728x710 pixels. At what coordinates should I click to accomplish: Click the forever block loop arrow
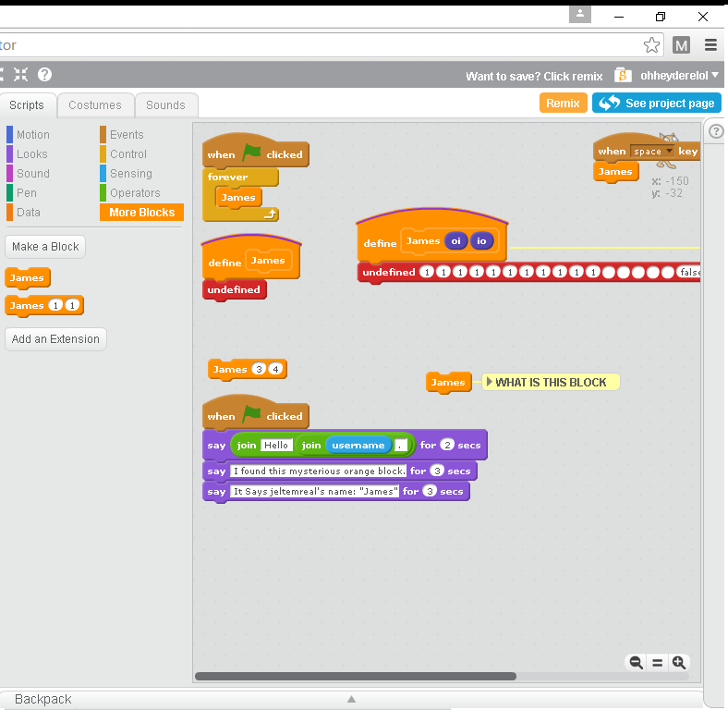pos(271,214)
